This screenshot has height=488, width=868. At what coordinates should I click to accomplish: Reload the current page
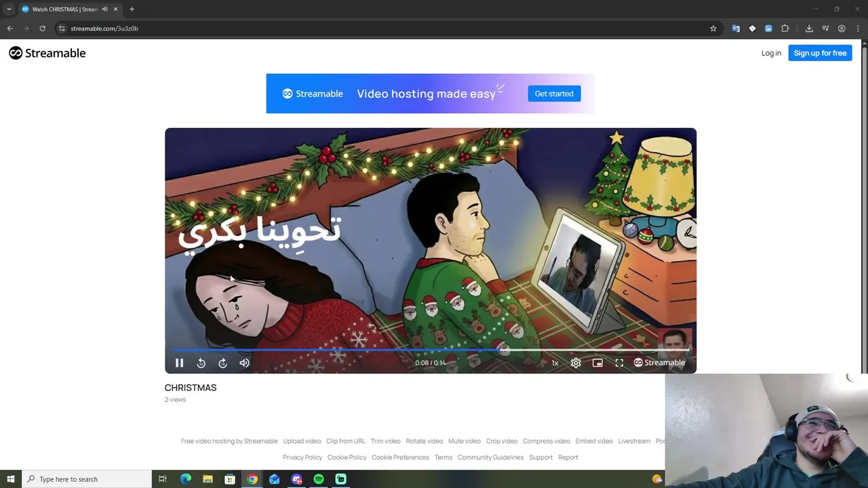pos(42,28)
